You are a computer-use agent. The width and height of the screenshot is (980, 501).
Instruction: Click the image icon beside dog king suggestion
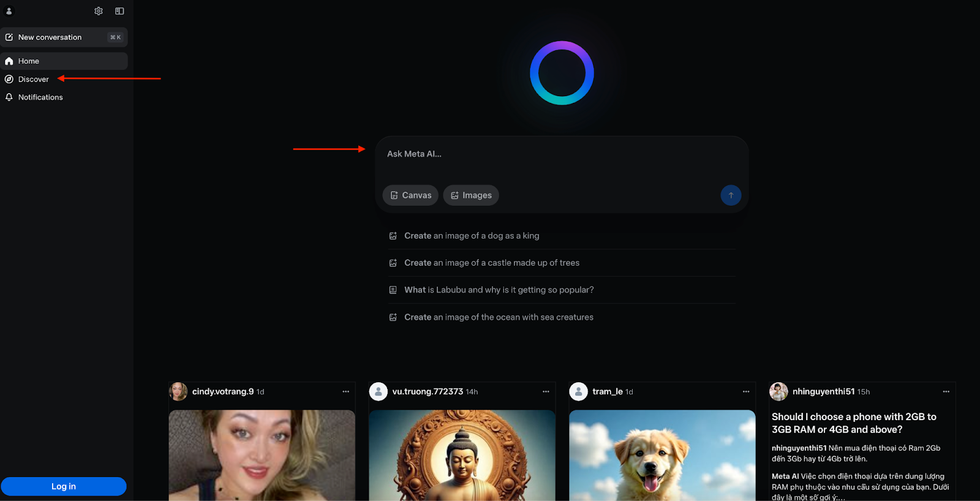[393, 236]
